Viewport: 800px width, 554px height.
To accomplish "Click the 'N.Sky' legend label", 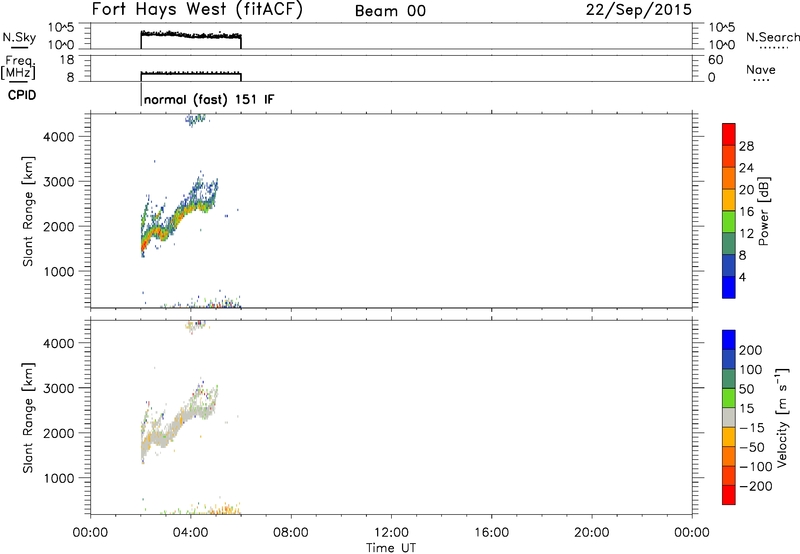I will (19, 37).
